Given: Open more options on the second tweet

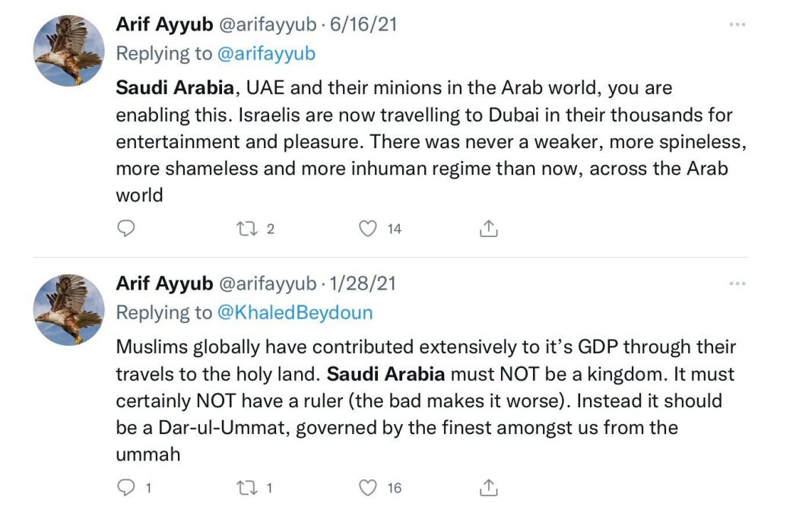Looking at the screenshot, I should [x=737, y=284].
